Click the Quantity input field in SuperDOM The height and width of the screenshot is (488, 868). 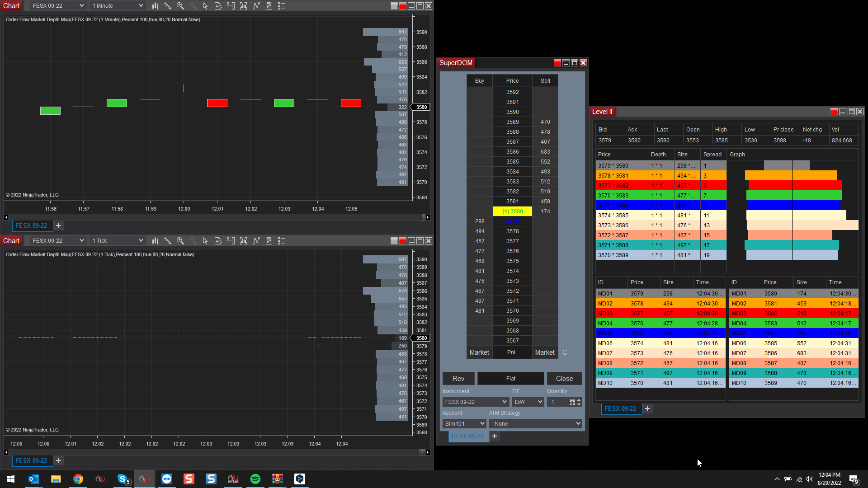pyautogui.click(x=559, y=402)
